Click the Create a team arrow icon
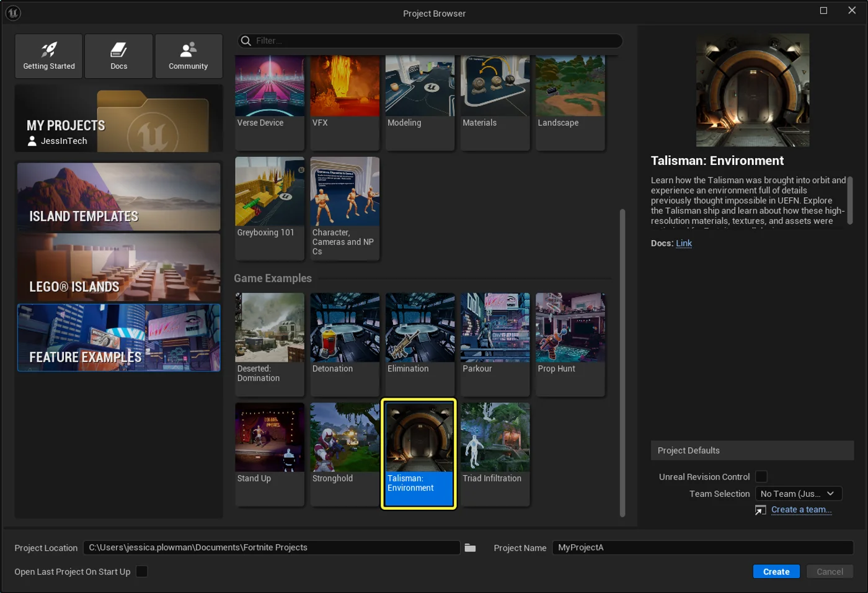The image size is (868, 593). [x=760, y=510]
